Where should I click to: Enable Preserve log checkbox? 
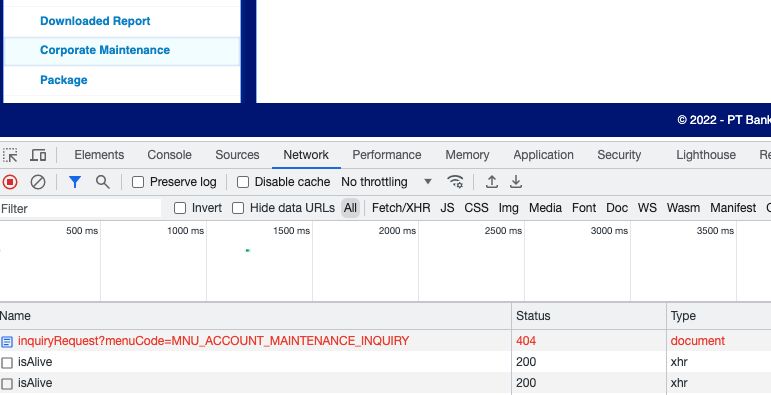click(138, 182)
